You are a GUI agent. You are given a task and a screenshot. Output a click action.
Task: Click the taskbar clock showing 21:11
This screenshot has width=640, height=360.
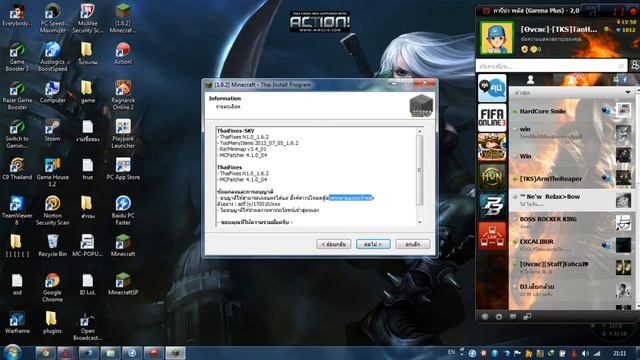coord(620,353)
